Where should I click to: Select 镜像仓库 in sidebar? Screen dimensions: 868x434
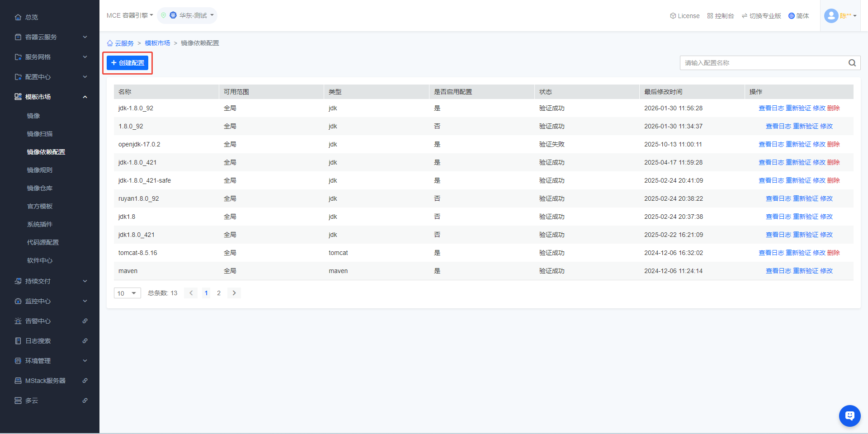pyautogui.click(x=40, y=188)
